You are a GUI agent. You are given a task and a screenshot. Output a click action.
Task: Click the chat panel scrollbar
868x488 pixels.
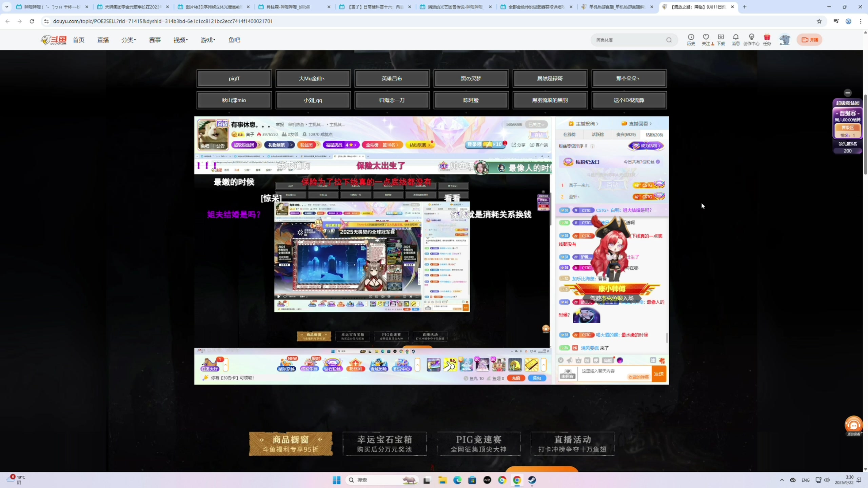667,338
